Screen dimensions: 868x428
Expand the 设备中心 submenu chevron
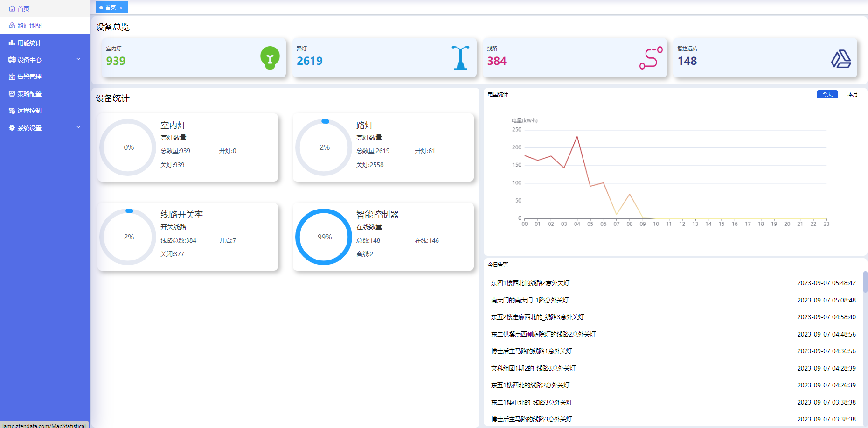[x=78, y=59]
